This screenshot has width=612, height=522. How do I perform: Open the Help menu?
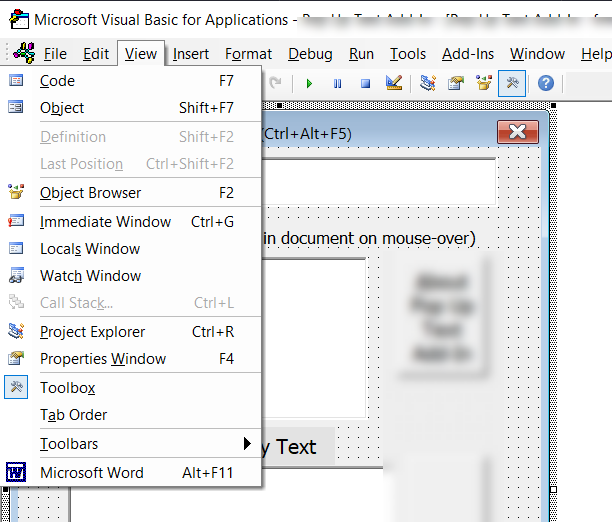click(595, 54)
